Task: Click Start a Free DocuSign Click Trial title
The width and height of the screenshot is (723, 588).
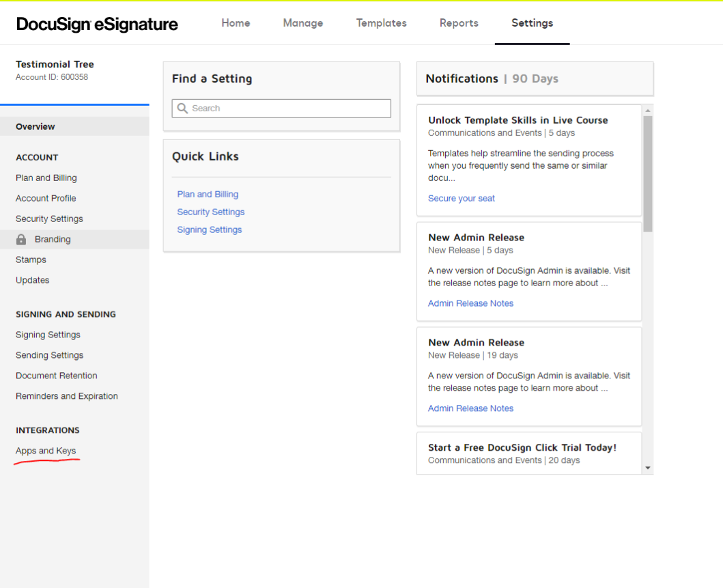Action: pyautogui.click(x=522, y=448)
